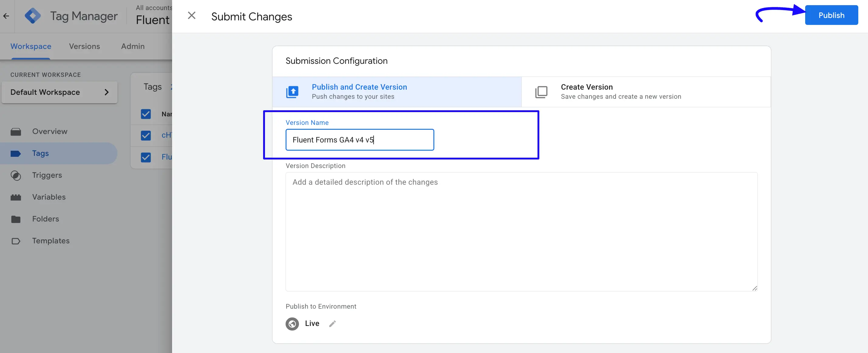Click the Publish to Environment label
This screenshot has width=868, height=353.
321,307
